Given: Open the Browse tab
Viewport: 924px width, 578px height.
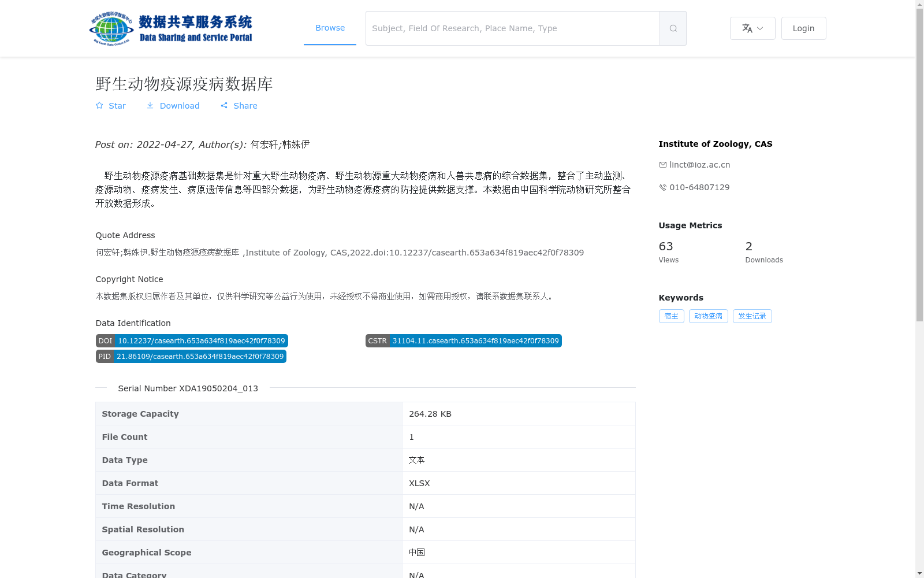Looking at the screenshot, I should point(330,28).
